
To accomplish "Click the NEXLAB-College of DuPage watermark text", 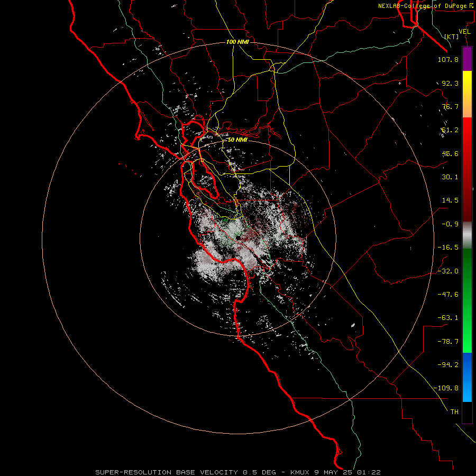I will coord(426,6).
